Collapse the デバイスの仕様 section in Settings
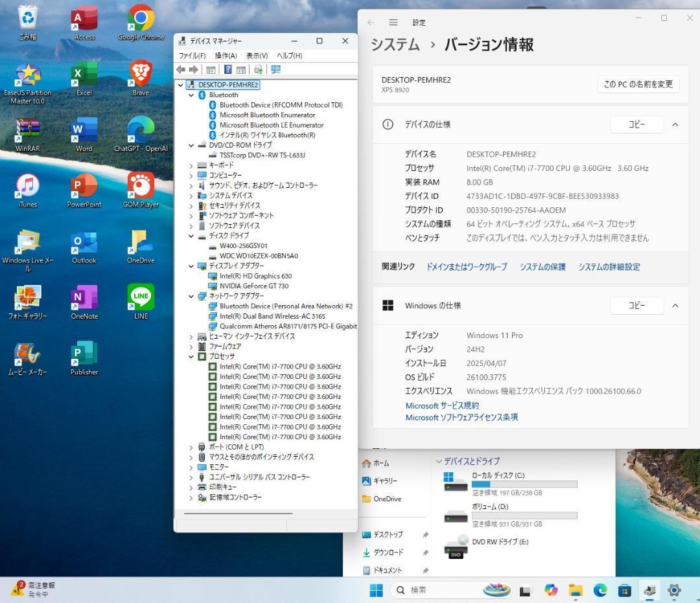The image size is (700, 603). tap(675, 124)
